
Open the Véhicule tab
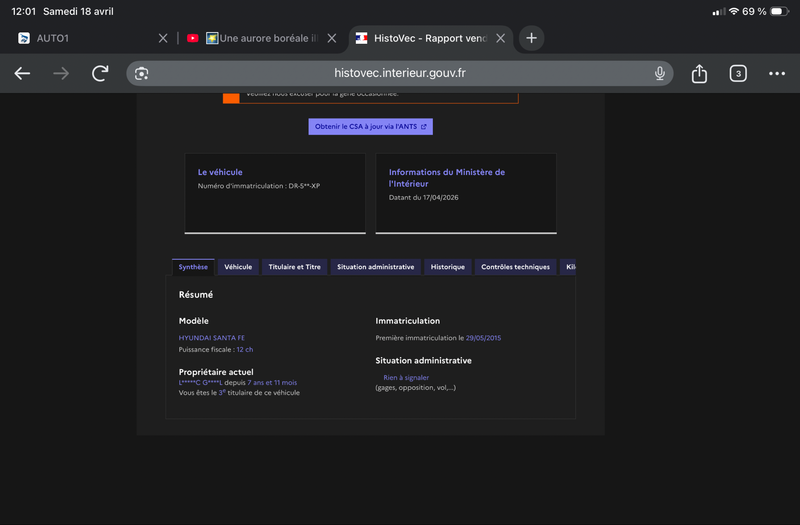pos(238,267)
